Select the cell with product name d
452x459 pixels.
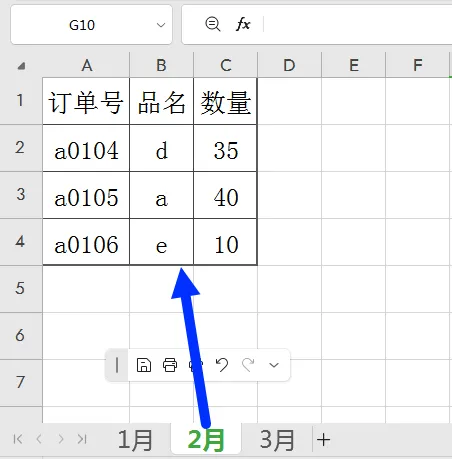(161, 148)
